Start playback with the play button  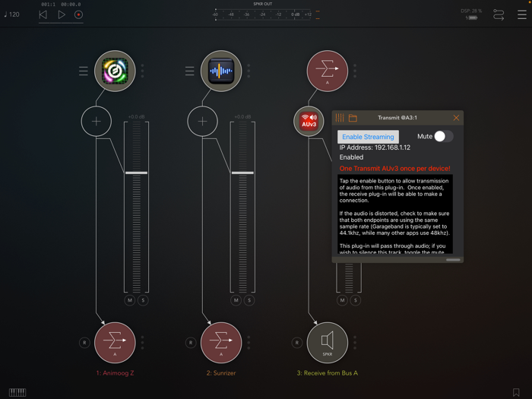pos(62,14)
